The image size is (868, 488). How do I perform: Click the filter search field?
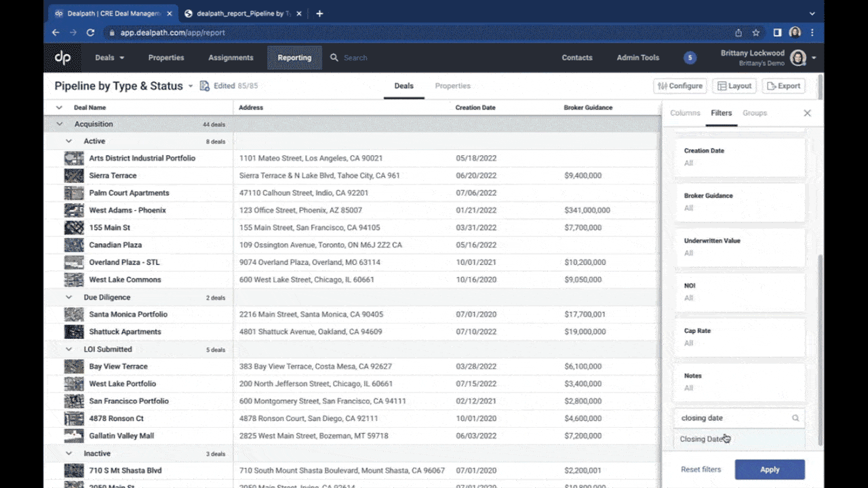coord(739,418)
